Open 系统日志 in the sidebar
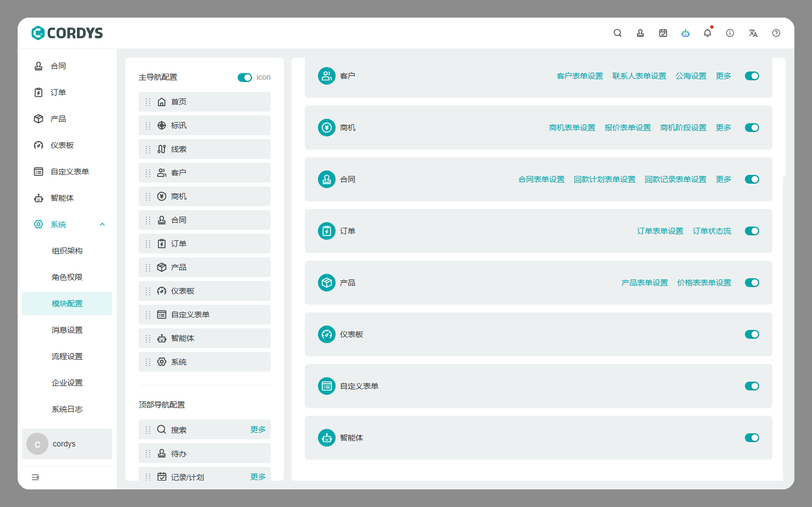 click(x=67, y=409)
